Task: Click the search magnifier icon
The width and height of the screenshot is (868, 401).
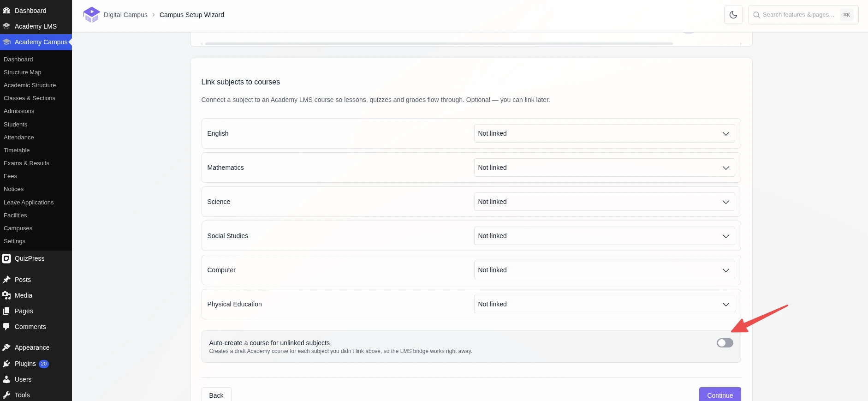Action: pyautogui.click(x=757, y=15)
